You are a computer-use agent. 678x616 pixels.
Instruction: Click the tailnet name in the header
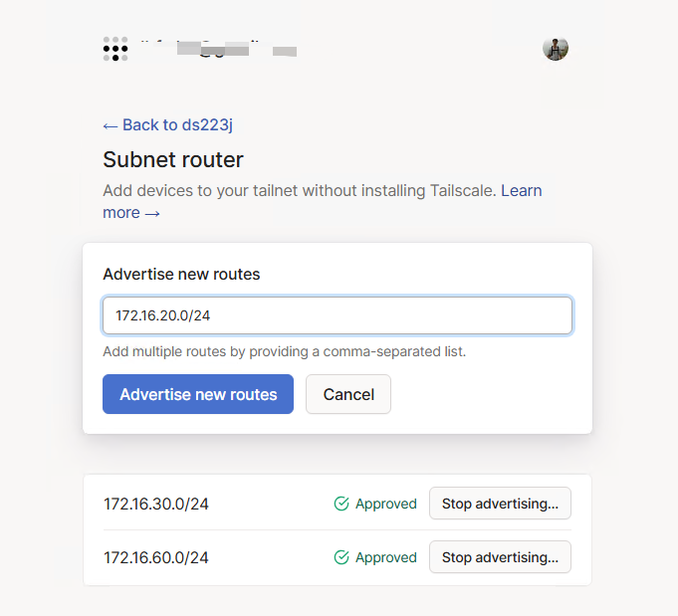pos(219,49)
